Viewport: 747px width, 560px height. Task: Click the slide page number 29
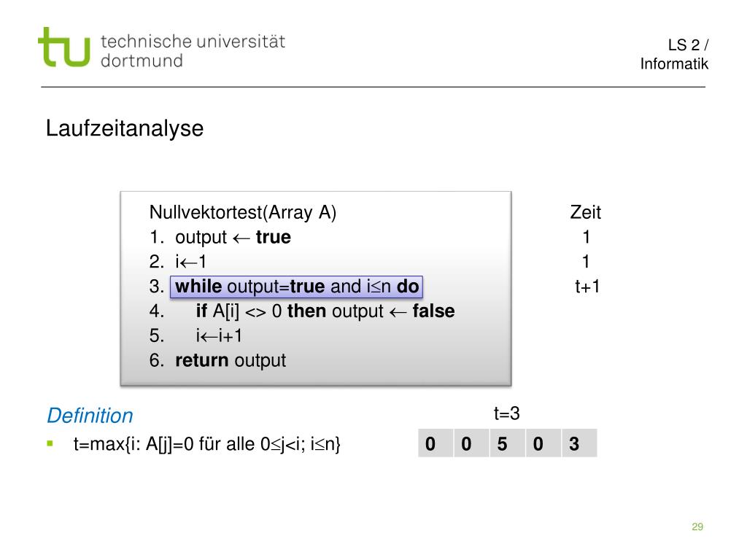point(697,526)
